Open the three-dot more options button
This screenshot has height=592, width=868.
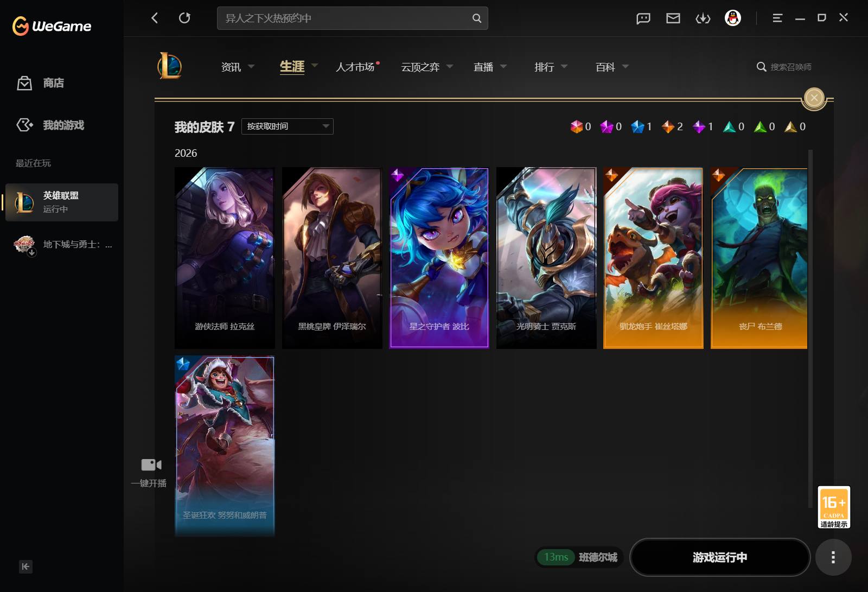point(833,557)
